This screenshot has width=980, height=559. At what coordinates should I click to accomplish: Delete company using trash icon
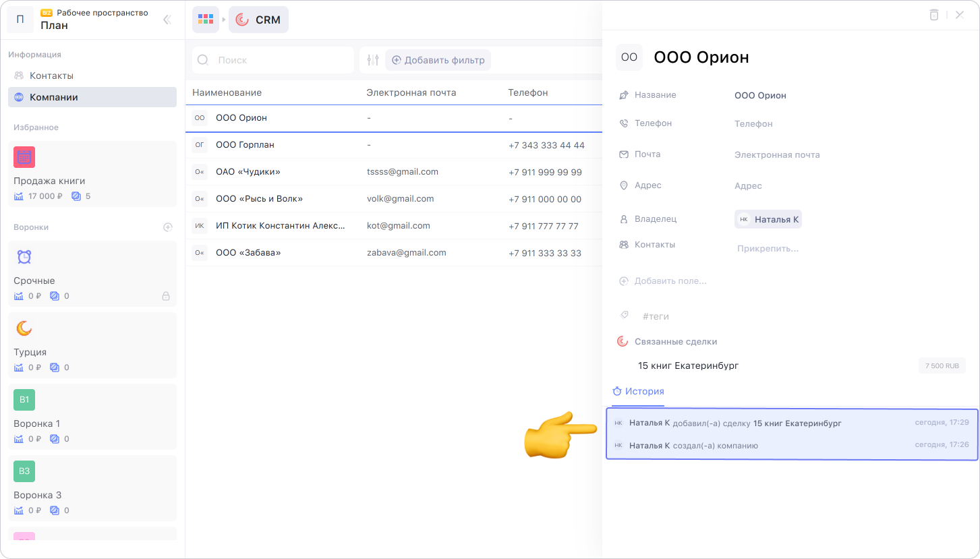click(x=933, y=15)
